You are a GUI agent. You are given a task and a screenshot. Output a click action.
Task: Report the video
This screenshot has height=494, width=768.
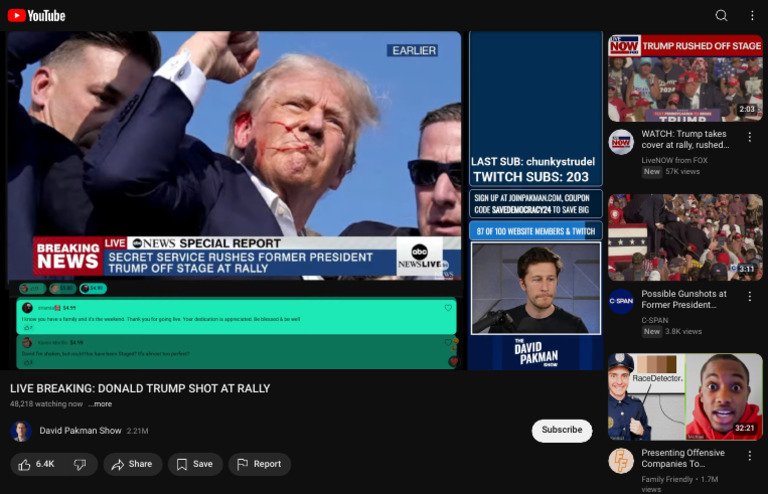259,464
